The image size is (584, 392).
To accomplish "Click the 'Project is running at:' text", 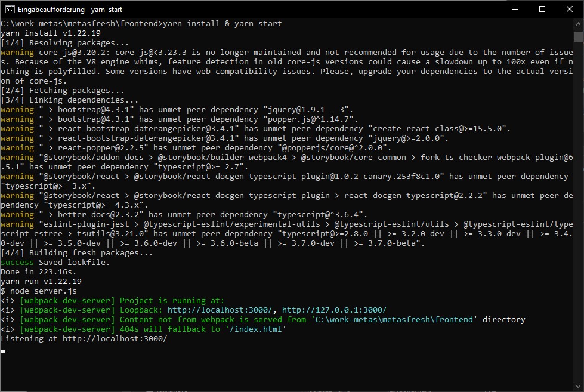I will point(172,301).
